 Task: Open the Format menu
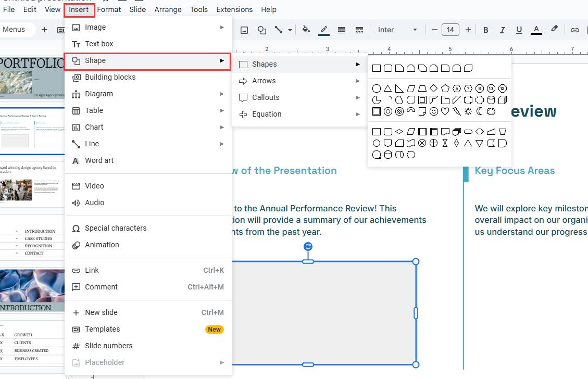tap(109, 9)
